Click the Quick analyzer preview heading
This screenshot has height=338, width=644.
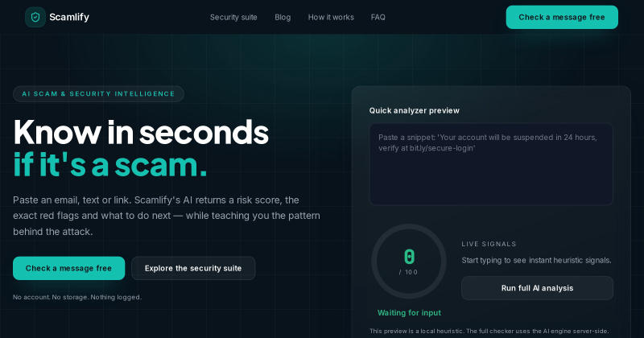tap(414, 110)
